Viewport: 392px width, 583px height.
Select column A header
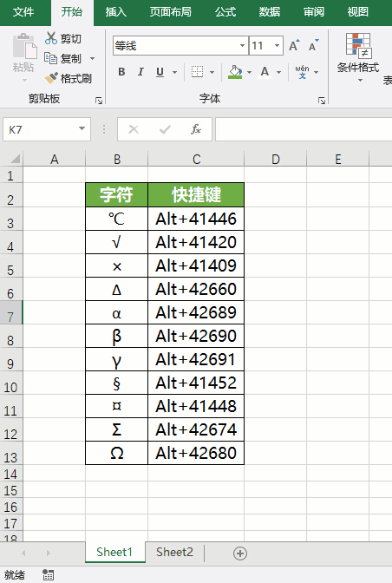coord(55,159)
